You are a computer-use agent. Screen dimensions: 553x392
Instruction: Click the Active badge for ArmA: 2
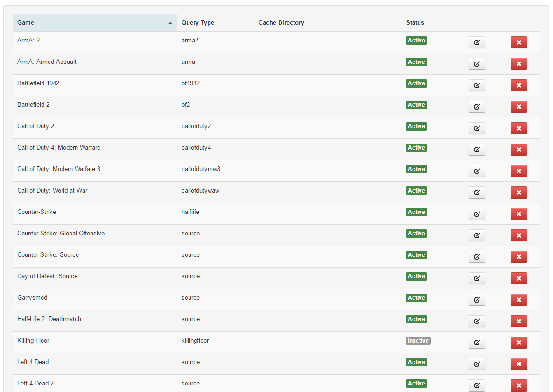[417, 41]
